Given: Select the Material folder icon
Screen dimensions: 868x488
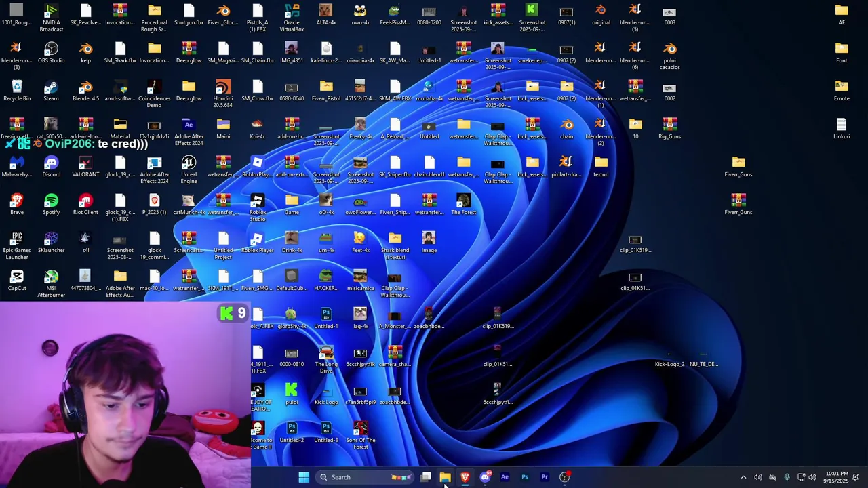Looking at the screenshot, I should (x=120, y=128).
